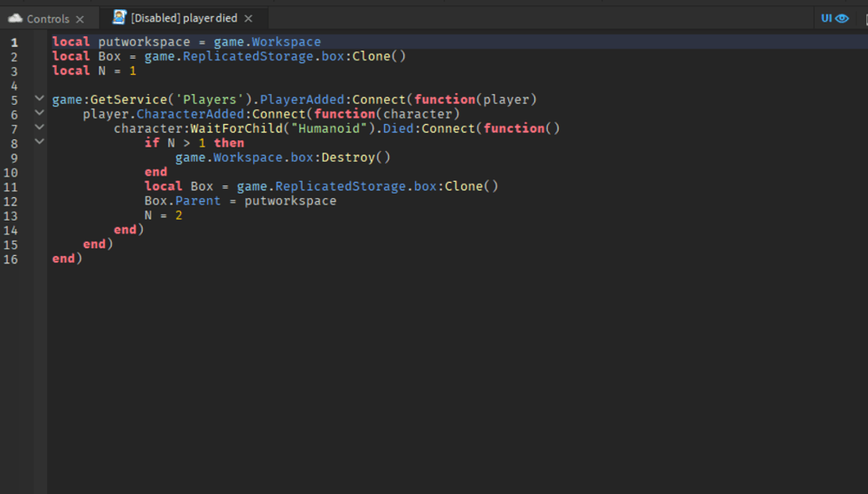Click the script icon on player died tab
This screenshot has height=494, width=868.
[119, 18]
